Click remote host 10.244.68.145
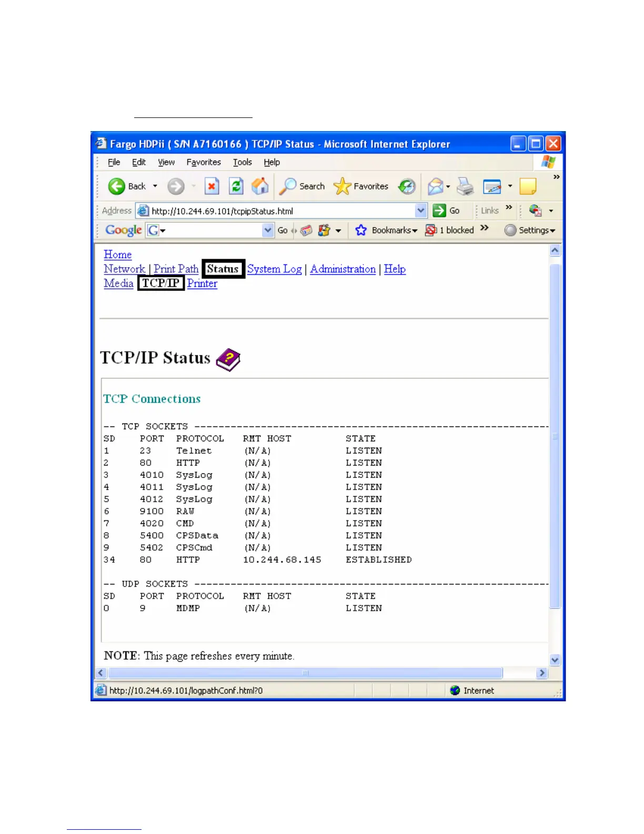The width and height of the screenshot is (644, 834). [282, 560]
